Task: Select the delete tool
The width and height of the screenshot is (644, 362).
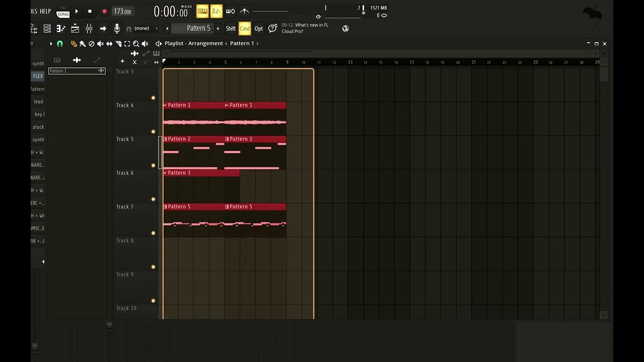Action: [x=92, y=44]
